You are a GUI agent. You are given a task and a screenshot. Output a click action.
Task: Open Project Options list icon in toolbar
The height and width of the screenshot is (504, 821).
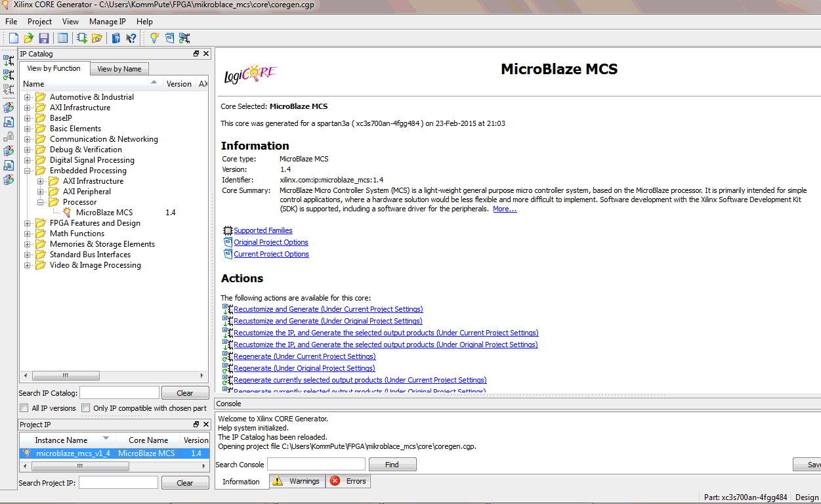(x=63, y=38)
